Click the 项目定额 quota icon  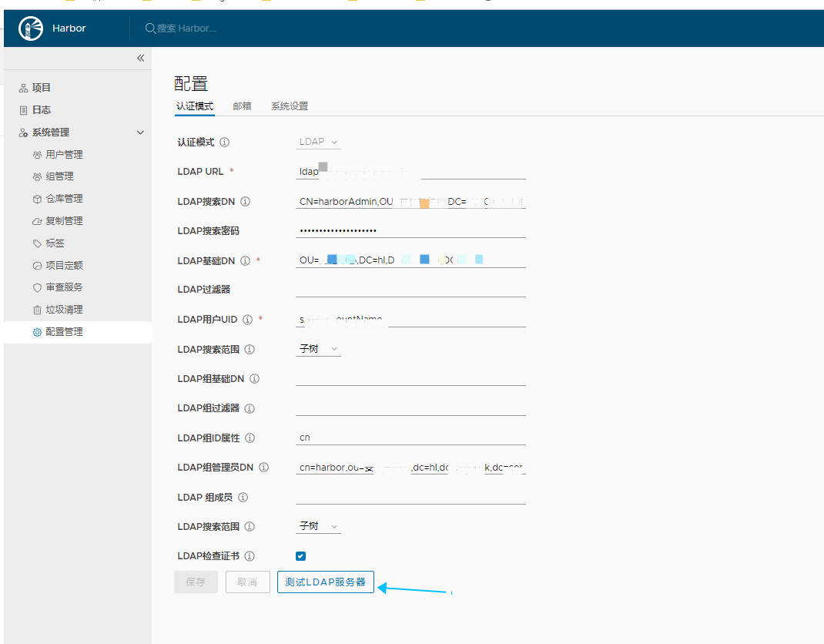tap(37, 266)
